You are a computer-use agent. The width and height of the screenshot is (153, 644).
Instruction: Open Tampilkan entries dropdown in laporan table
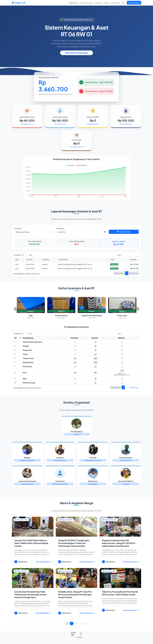coord(25,255)
